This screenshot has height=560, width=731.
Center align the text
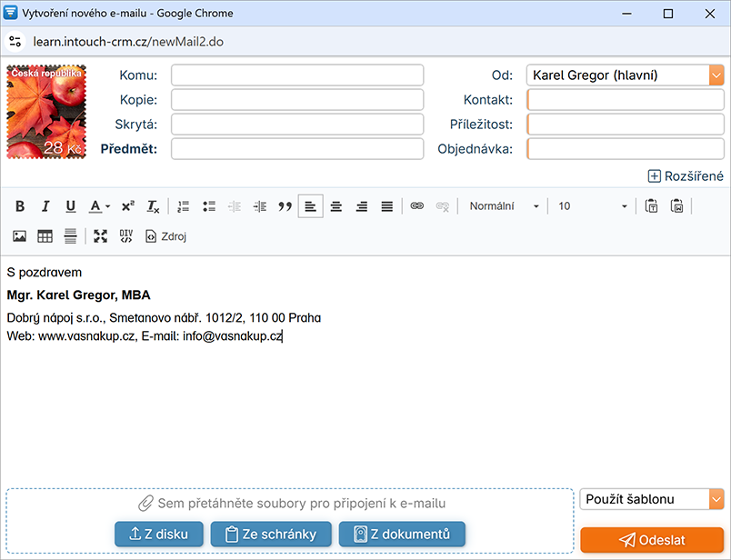[336, 206]
